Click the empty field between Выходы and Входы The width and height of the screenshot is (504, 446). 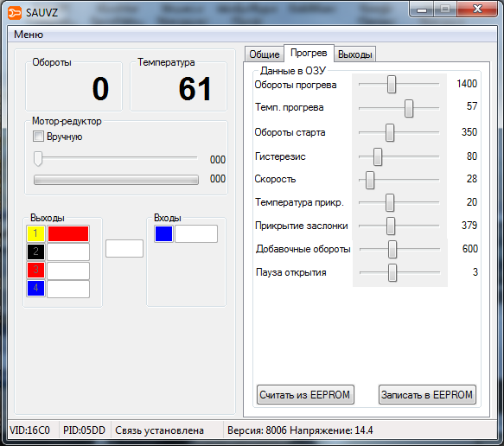(x=124, y=248)
